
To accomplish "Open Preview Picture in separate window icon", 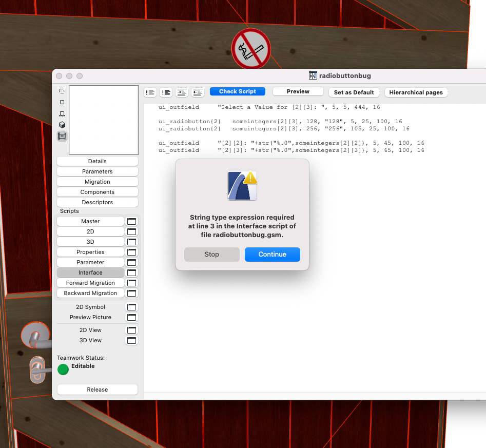I will 132,317.
